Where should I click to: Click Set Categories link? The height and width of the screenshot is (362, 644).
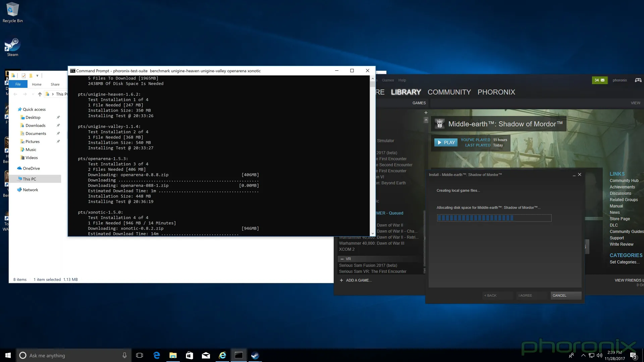[x=625, y=262]
